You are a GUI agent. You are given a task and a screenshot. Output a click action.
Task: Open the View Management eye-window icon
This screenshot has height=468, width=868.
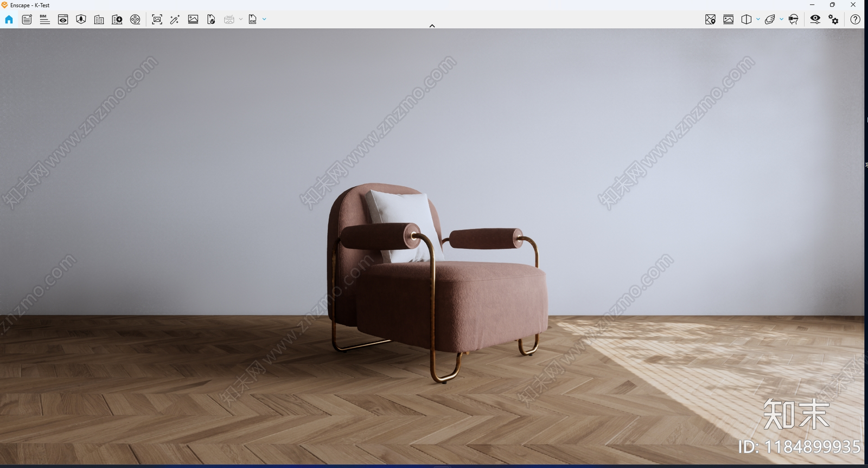coord(63,20)
